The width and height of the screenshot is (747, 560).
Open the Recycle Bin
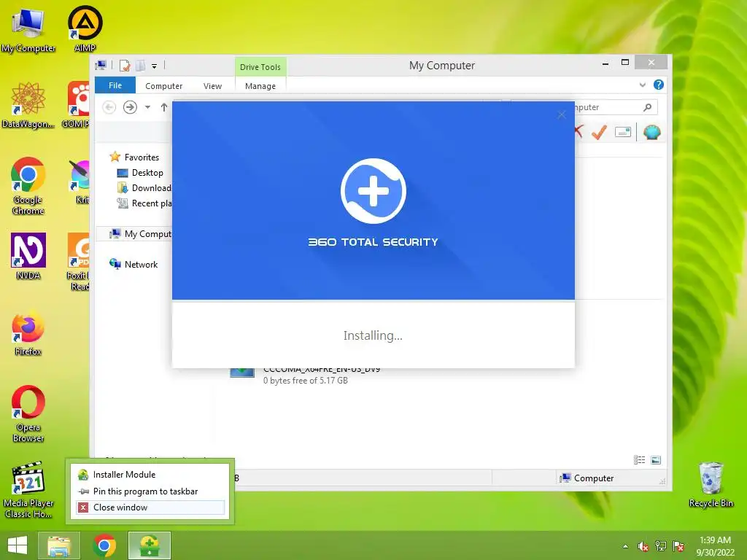tap(711, 484)
